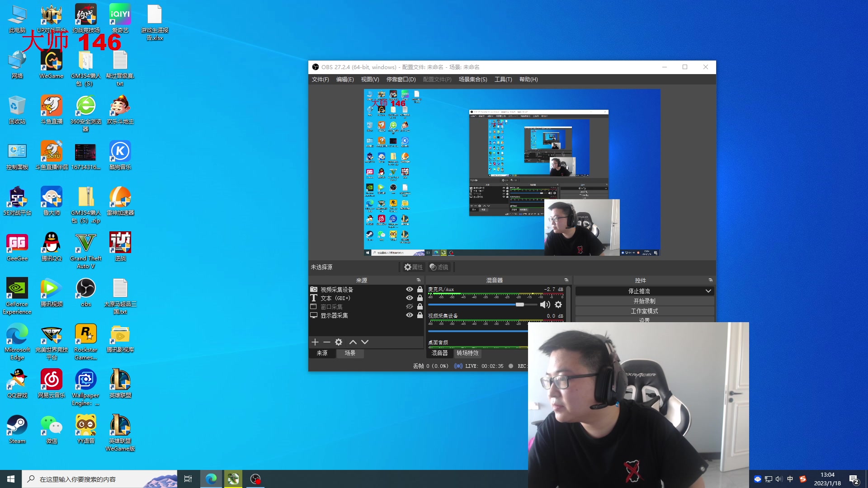This screenshot has width=868, height=488.
Task: Select the obs desktop shortcut
Action: coord(86,292)
